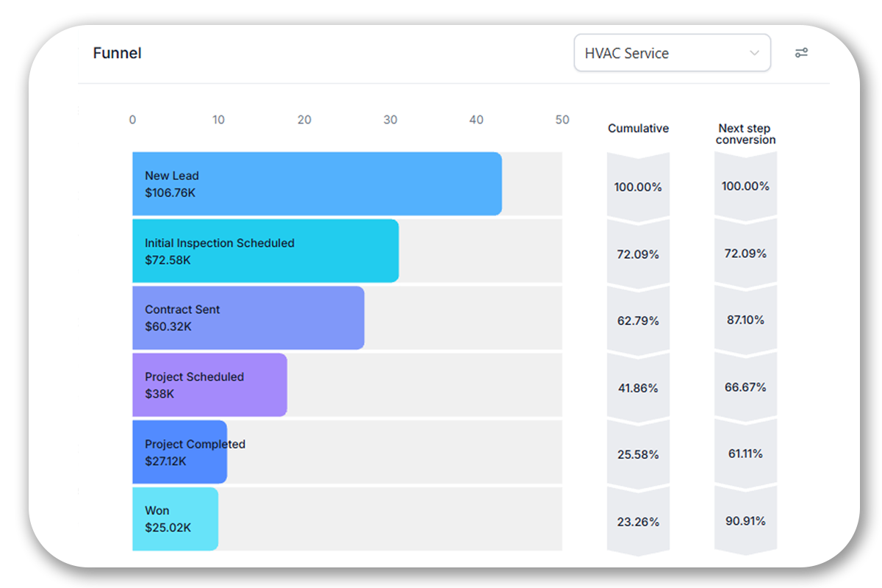This screenshot has width=882, height=588.
Task: Click the axis label 50
Action: [562, 120]
